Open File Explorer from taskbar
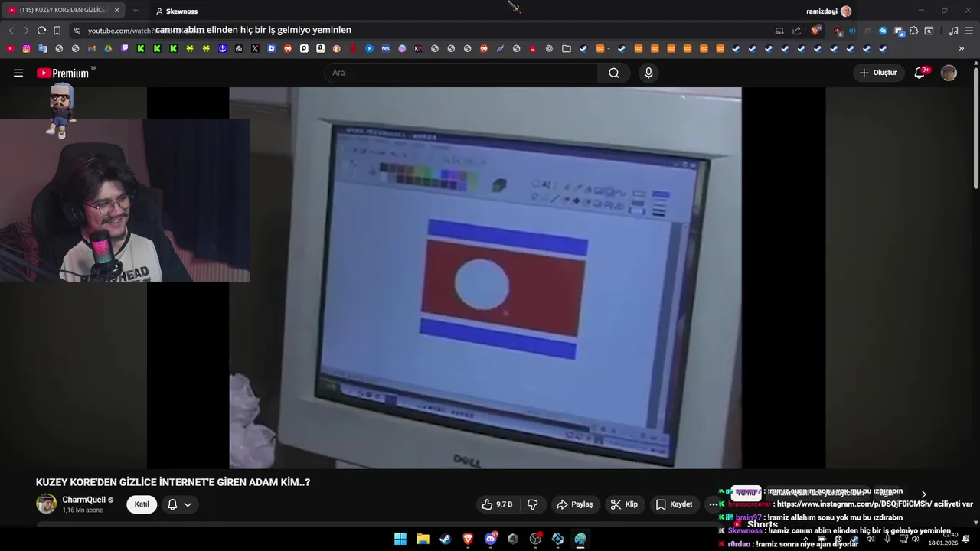 423,539
